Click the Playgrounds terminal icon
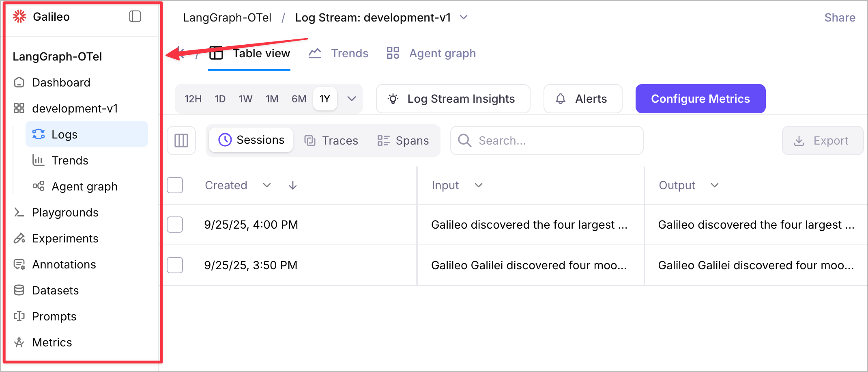Image resolution: width=868 pixels, height=372 pixels. pos(19,212)
